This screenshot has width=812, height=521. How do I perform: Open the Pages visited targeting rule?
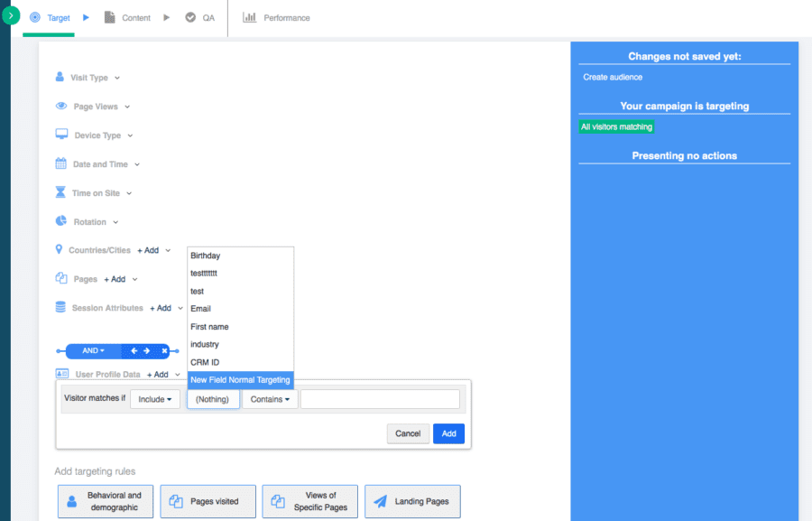point(208,501)
